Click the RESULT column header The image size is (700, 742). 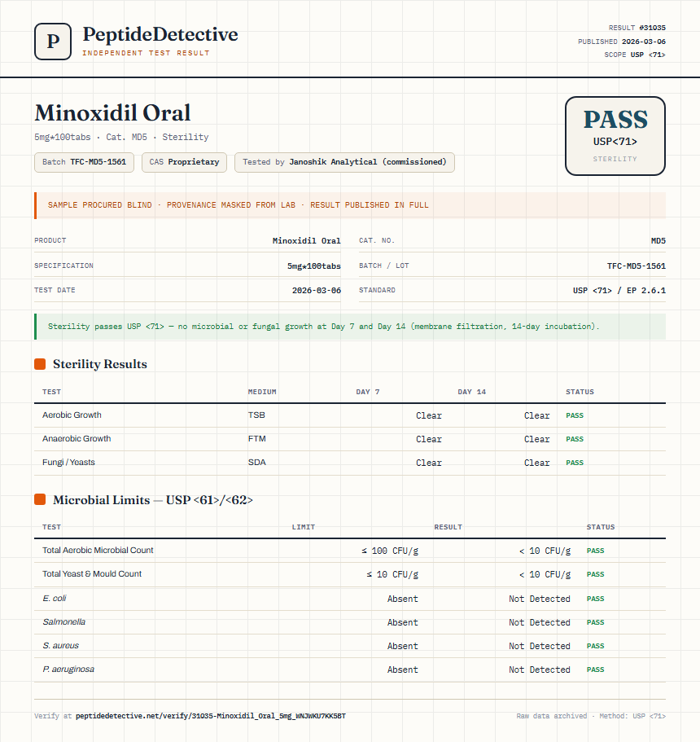pyautogui.click(x=448, y=527)
